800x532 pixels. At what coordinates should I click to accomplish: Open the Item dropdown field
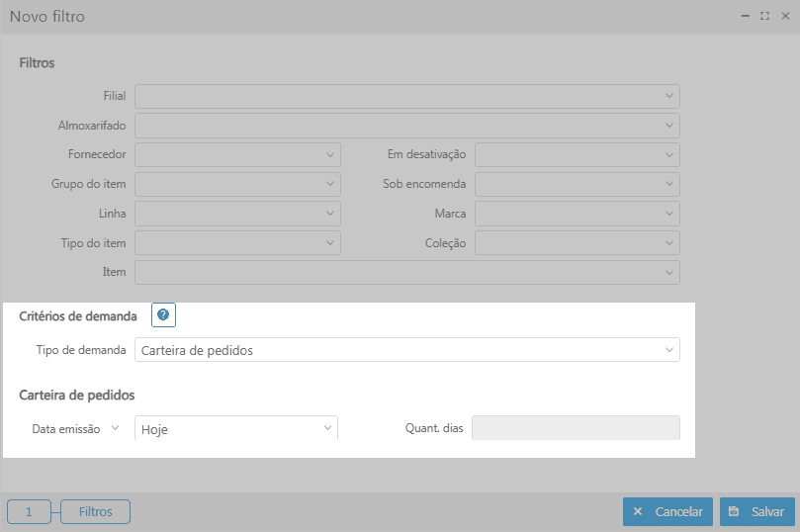(406, 272)
